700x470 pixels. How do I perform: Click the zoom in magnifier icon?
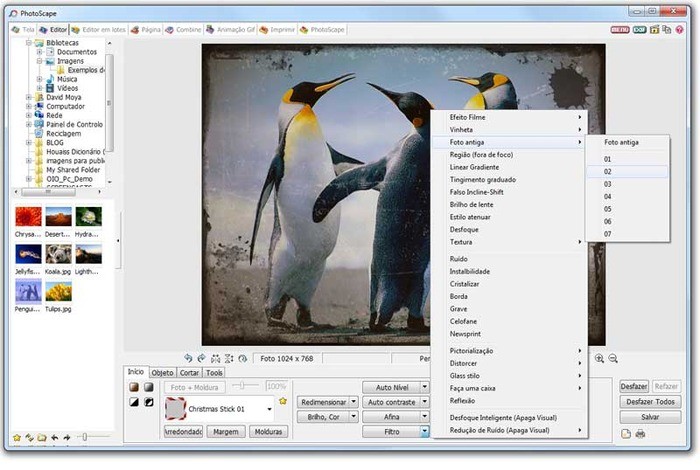(599, 358)
